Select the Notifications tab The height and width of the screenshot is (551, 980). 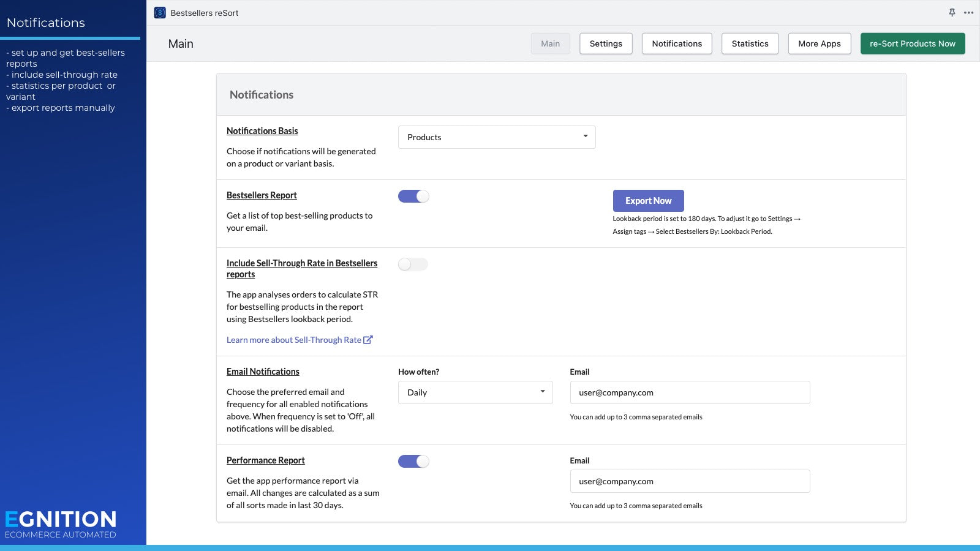677,43
